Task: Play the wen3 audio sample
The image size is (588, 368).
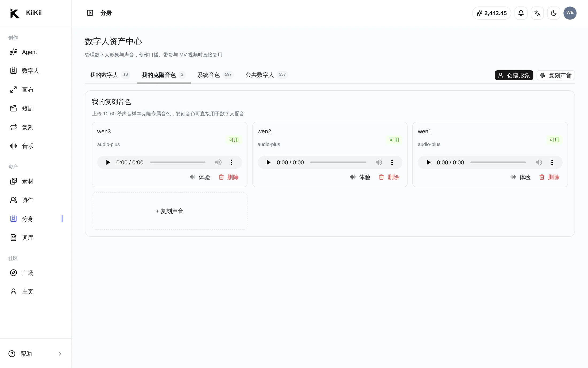Action: pyautogui.click(x=108, y=162)
